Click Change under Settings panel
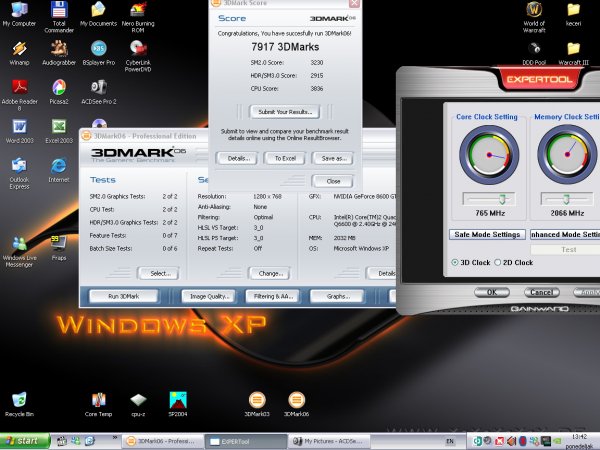Image resolution: width=600 pixels, height=450 pixels. (x=269, y=273)
